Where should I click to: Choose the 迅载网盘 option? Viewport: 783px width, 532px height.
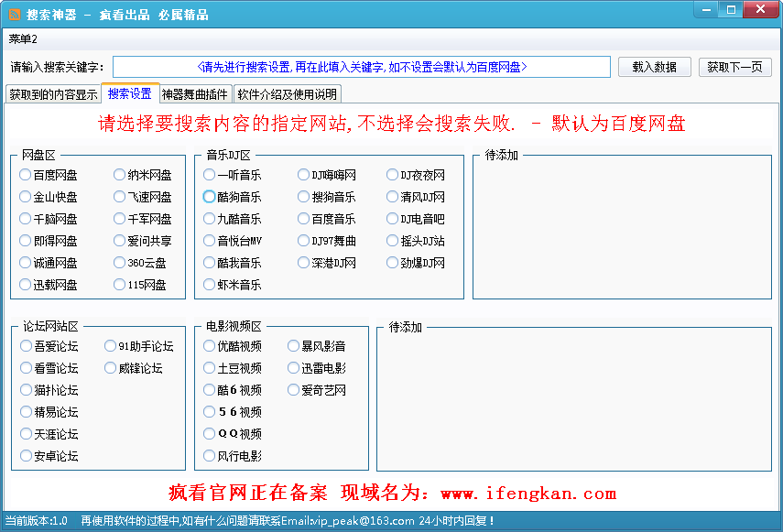[49, 285]
